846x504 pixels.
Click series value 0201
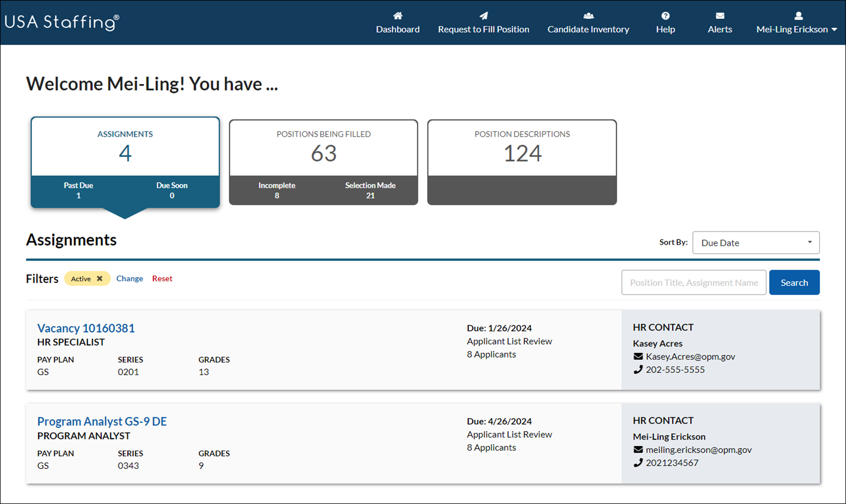128,372
